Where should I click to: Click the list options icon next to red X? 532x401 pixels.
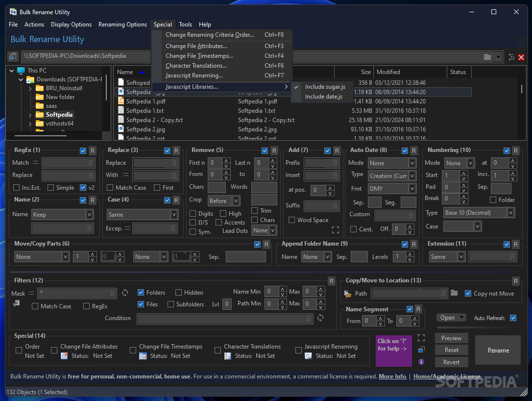pos(511,57)
